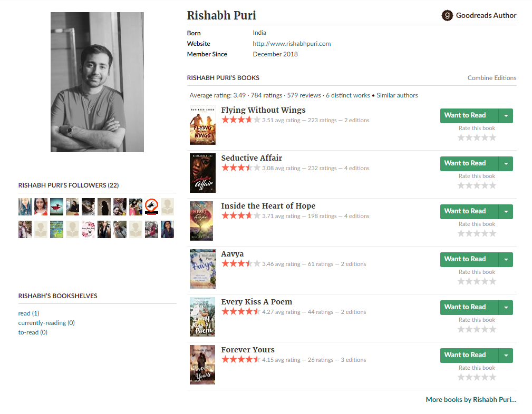Click the Goodreads Author badge icon
Viewport: 532px width, 414px height.
(x=447, y=15)
